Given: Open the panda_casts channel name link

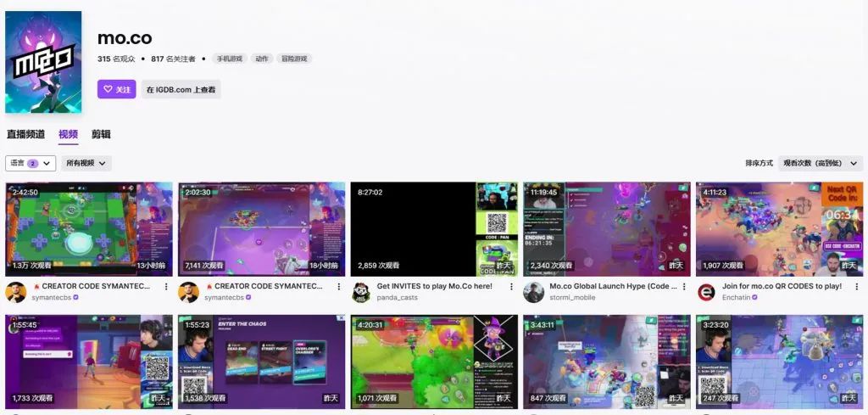Looking at the screenshot, I should pyautogui.click(x=398, y=298).
